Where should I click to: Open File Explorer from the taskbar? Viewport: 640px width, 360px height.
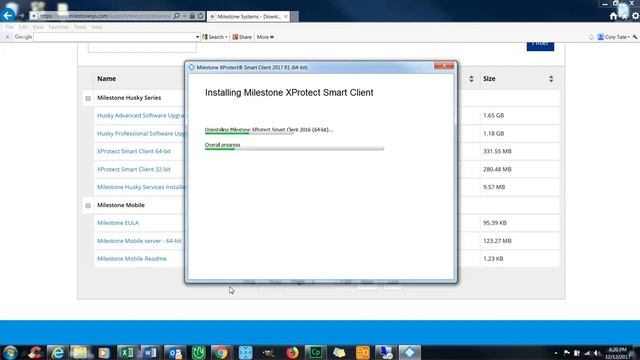pos(80,353)
